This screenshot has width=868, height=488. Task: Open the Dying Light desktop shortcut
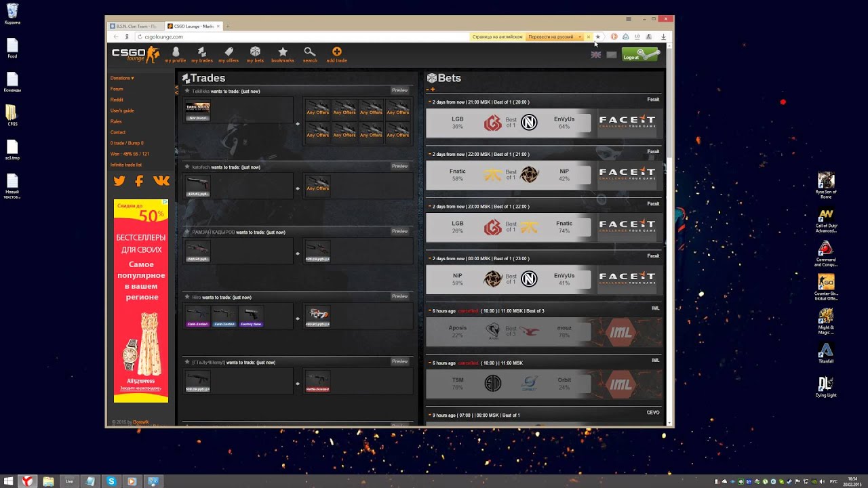(825, 387)
